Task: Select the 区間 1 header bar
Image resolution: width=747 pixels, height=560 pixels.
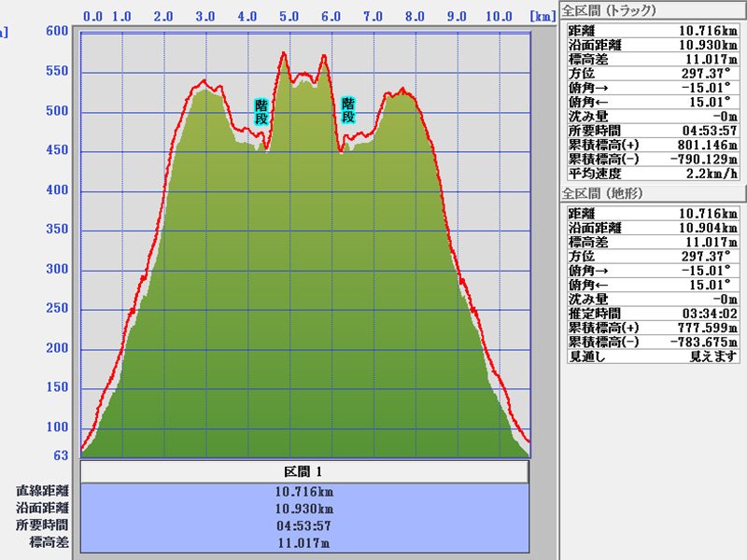Action: tap(304, 471)
